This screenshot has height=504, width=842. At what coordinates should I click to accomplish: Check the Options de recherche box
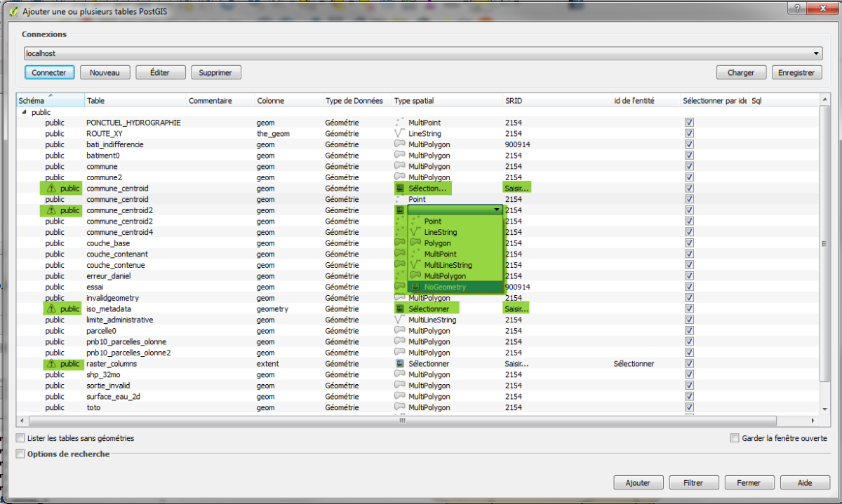pos(20,454)
